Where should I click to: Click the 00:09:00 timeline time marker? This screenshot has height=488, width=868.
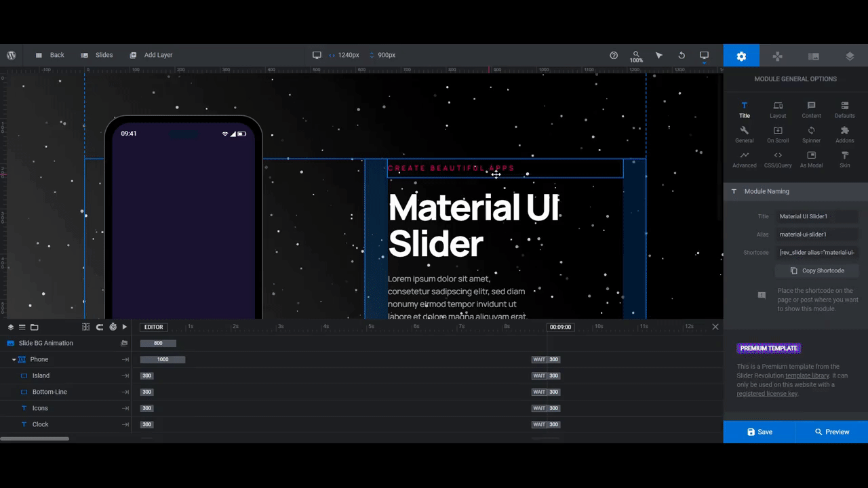pyautogui.click(x=560, y=327)
